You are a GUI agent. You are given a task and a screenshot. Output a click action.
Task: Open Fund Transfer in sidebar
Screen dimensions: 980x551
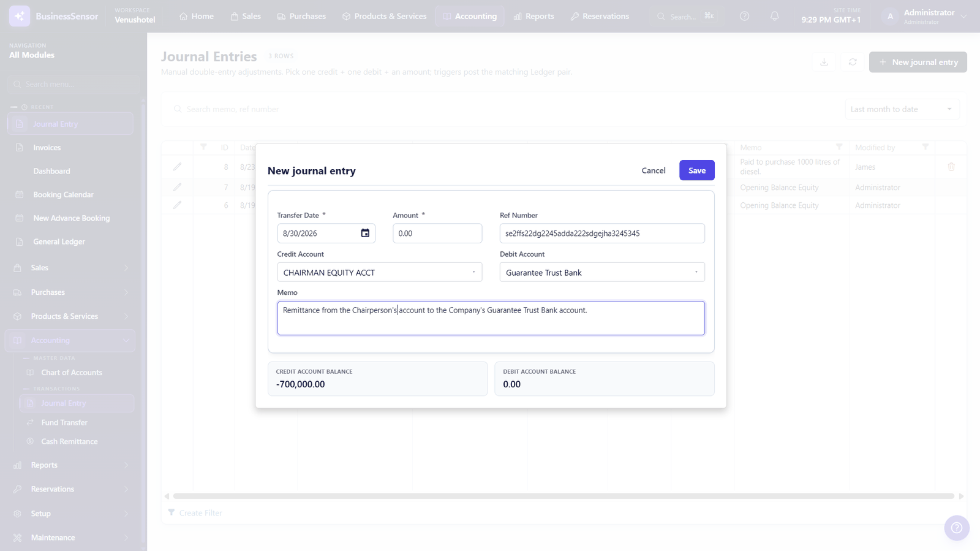(x=64, y=423)
